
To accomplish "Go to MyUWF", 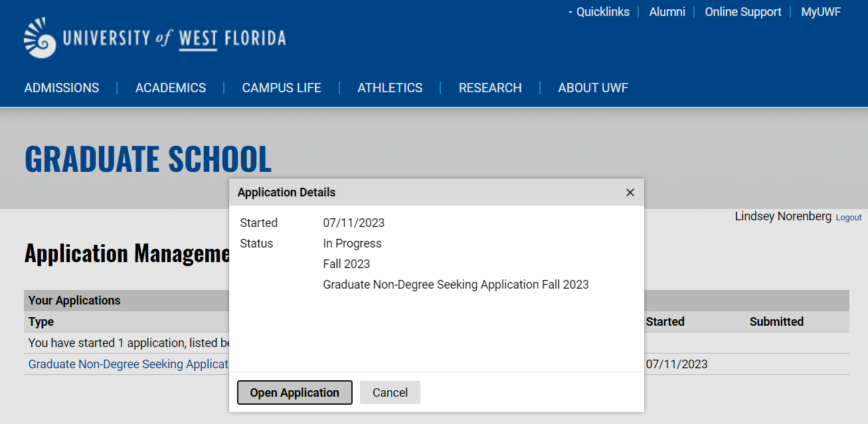I will 821,12.
